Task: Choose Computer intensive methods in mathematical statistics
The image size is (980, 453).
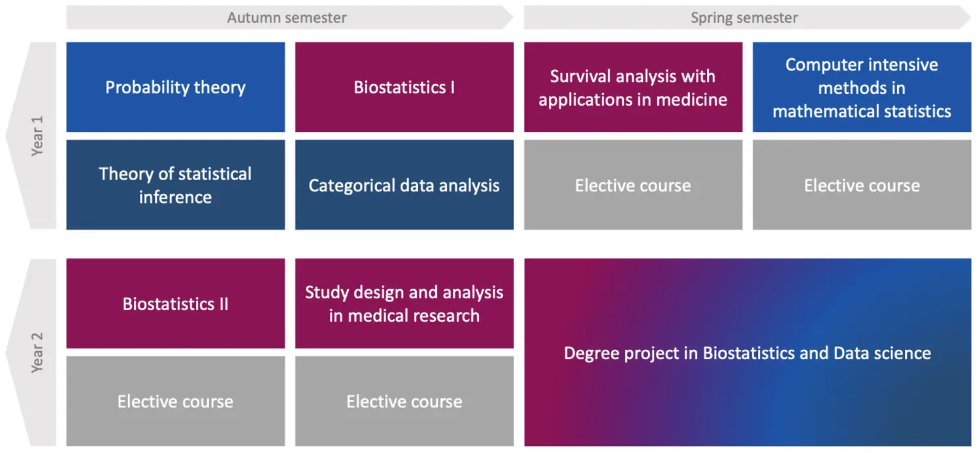Action: coord(862,87)
